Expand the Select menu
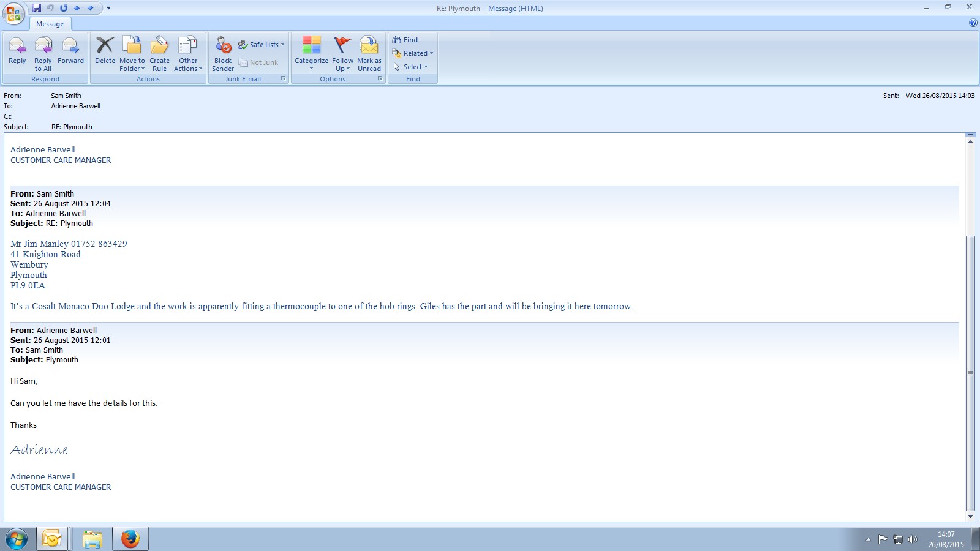 [410, 67]
